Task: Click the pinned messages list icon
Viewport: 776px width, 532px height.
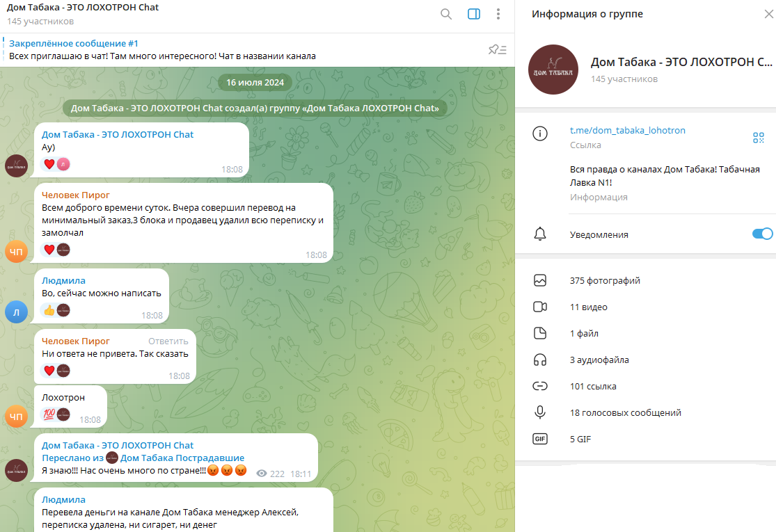Action: click(x=497, y=49)
